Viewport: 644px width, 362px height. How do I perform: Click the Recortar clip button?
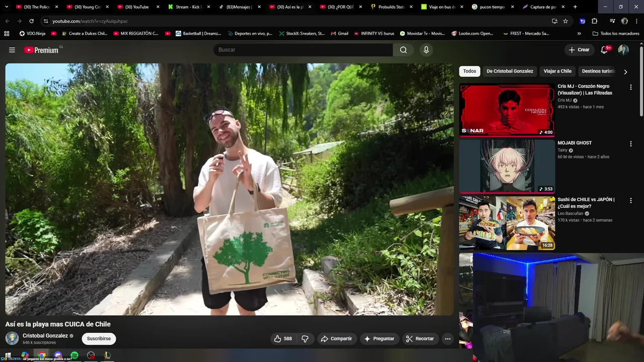420,339
